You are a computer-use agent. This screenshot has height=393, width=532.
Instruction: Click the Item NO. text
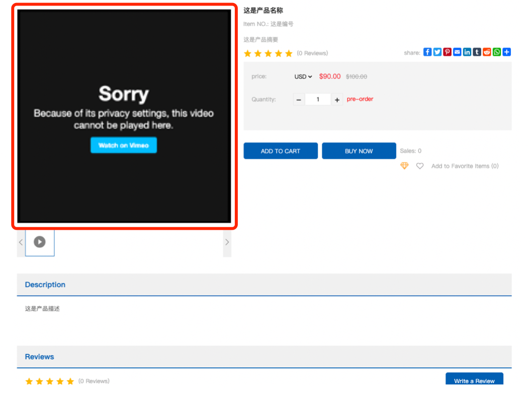point(269,24)
